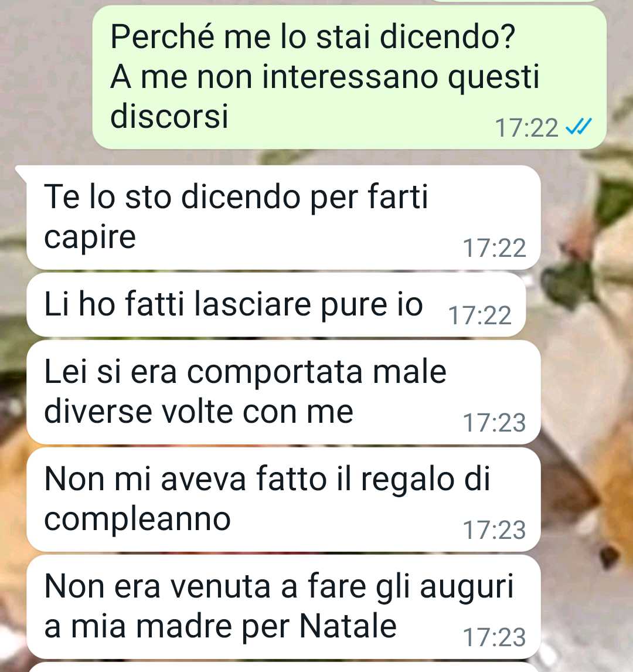Select the 'Li ho fatti lasciare pure io' message
Image resolution: width=633 pixels, height=672 pixels.
click(x=276, y=305)
